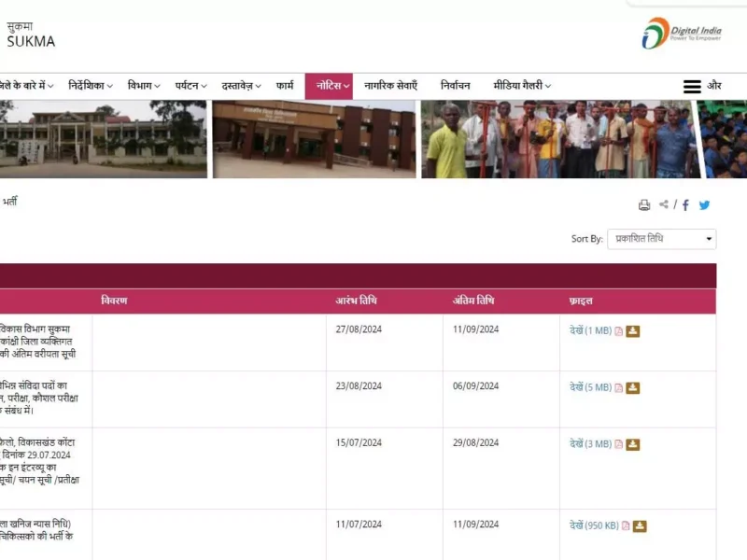Share page on Twitter icon
Image resolution: width=747 pixels, height=560 pixels.
tap(704, 205)
